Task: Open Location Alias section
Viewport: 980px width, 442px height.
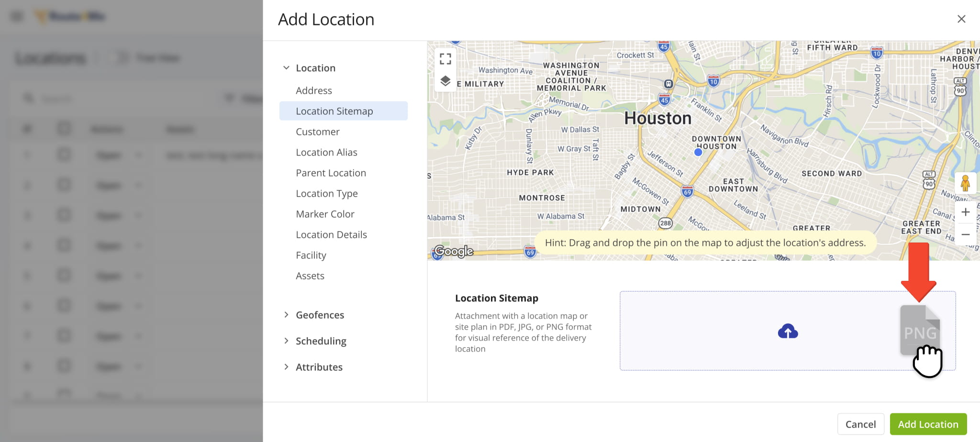Action: click(x=326, y=152)
